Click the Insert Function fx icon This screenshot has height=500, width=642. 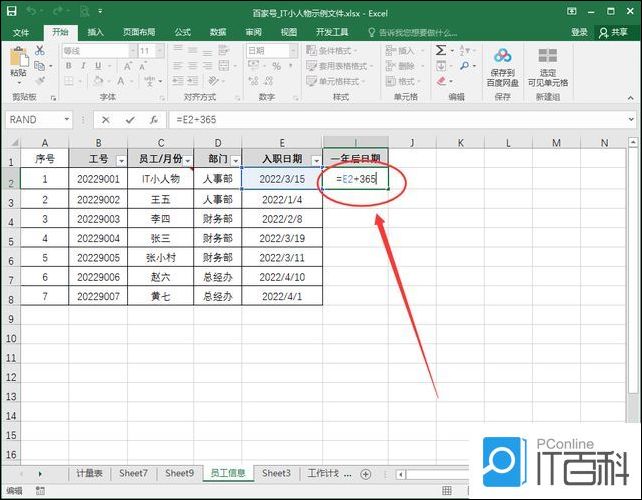point(153,119)
